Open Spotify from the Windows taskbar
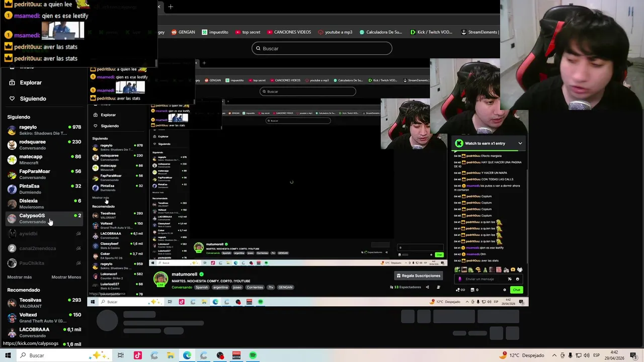This screenshot has width=644, height=362. coord(253,355)
